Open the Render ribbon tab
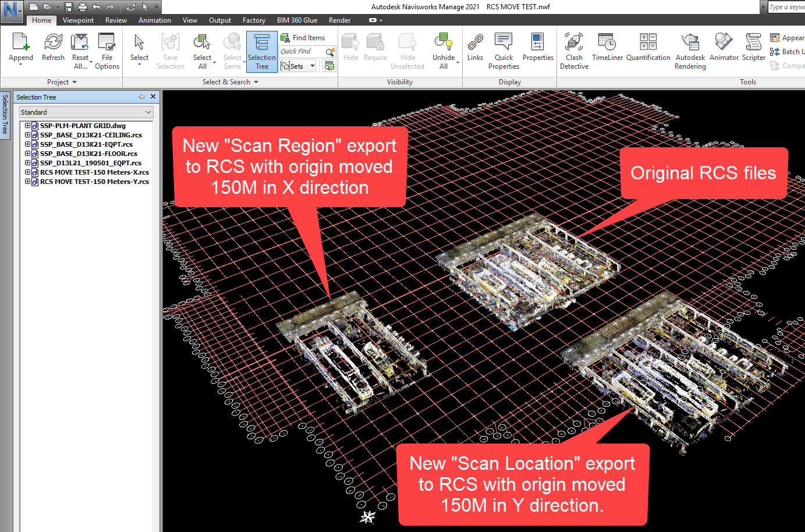 click(x=339, y=20)
